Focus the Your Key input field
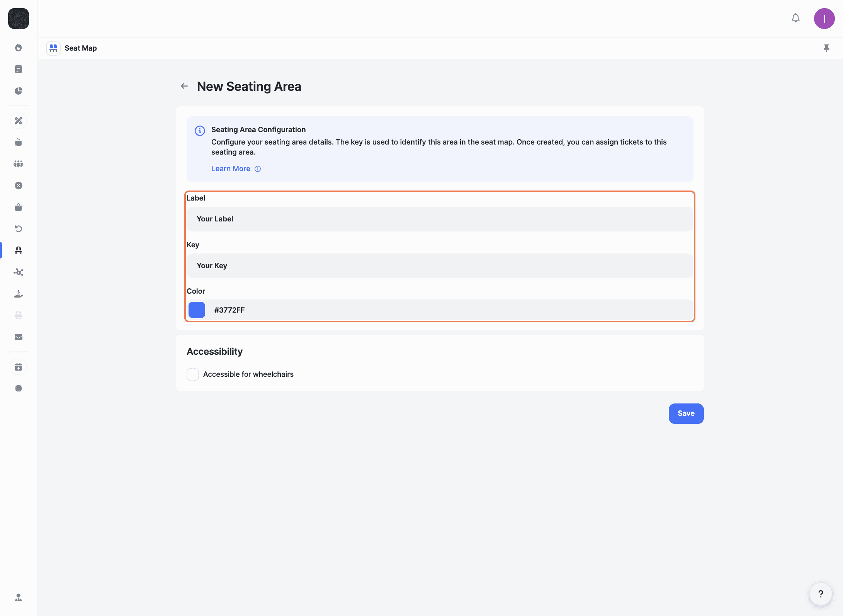The width and height of the screenshot is (843, 616). [x=440, y=266]
